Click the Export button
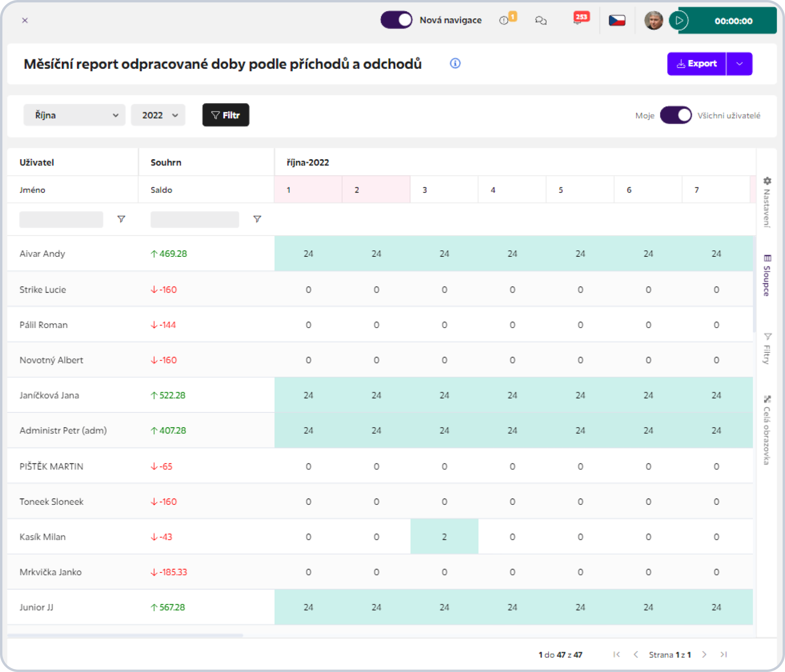This screenshot has height=672, width=785. pyautogui.click(x=696, y=64)
